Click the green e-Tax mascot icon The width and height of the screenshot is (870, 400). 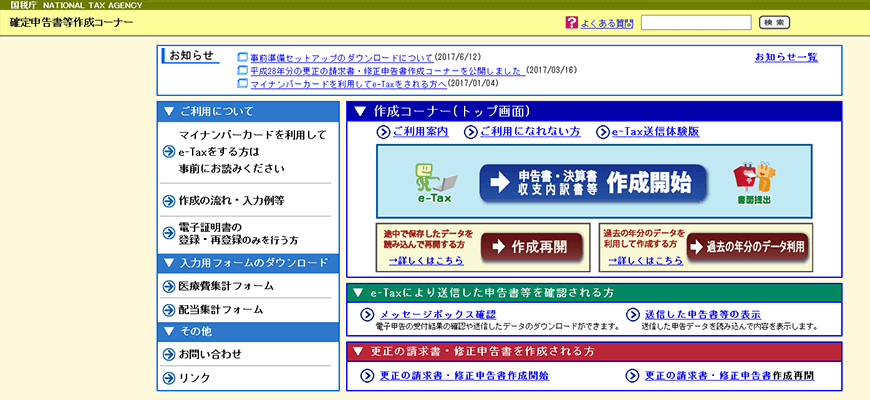pyautogui.click(x=436, y=183)
